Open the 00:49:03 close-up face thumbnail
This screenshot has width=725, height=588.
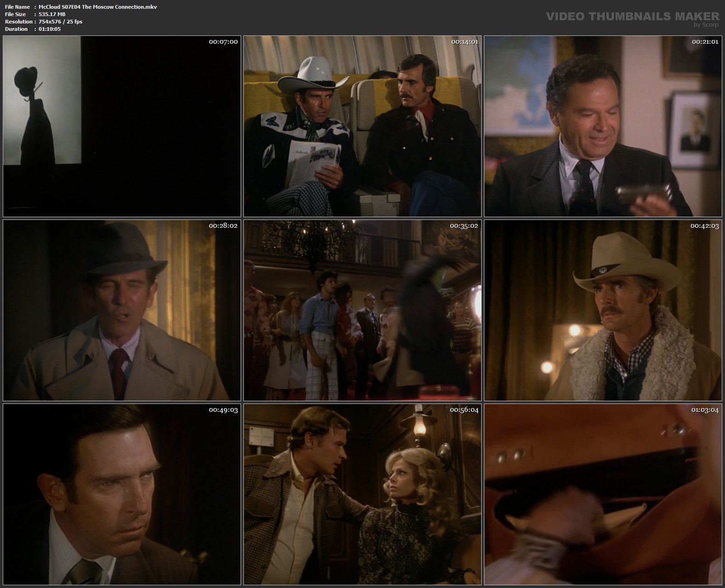(x=122, y=494)
